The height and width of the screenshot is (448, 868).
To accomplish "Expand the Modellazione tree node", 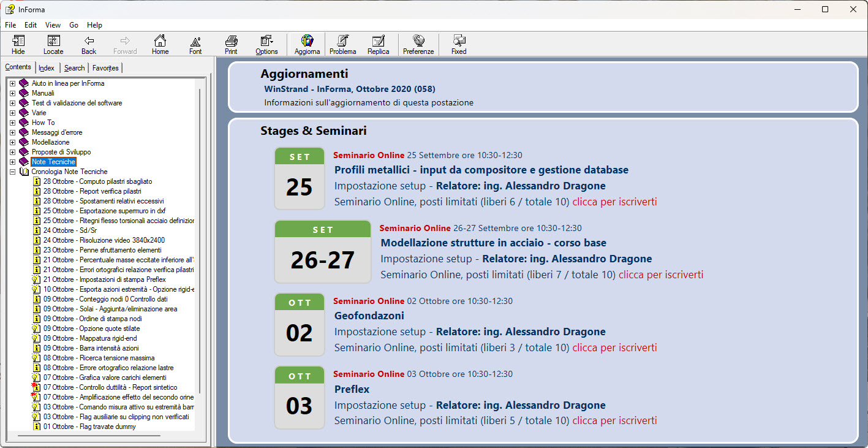I will coord(12,142).
